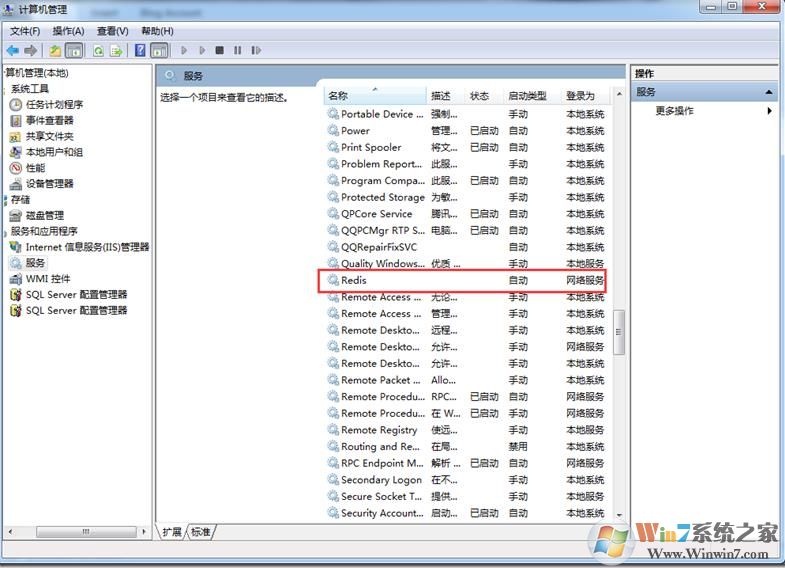Toggle the show/hide action pane icon
This screenshot has height=568, width=785.
click(159, 50)
